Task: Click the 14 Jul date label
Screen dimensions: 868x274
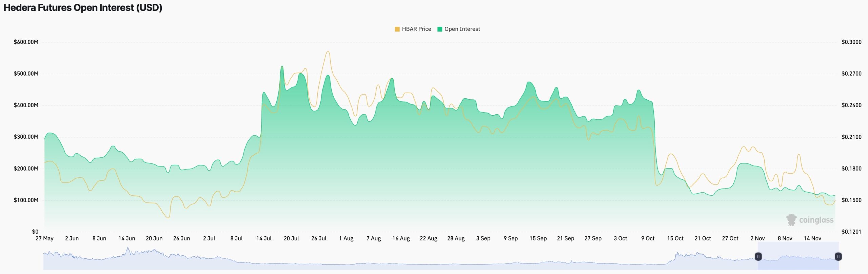Action: click(264, 238)
